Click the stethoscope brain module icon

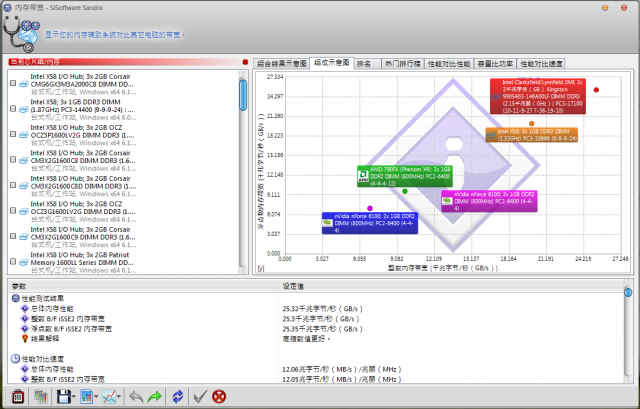[x=21, y=34]
